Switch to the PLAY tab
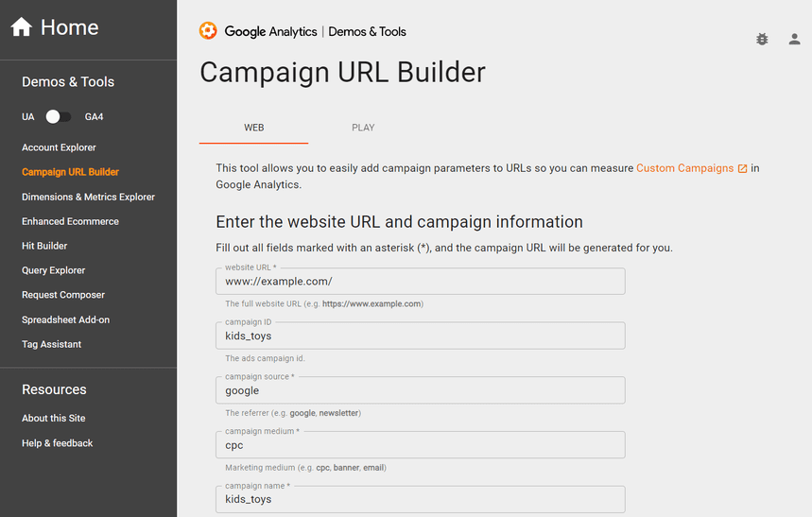Viewport: 812px width, 517px height. (x=363, y=128)
